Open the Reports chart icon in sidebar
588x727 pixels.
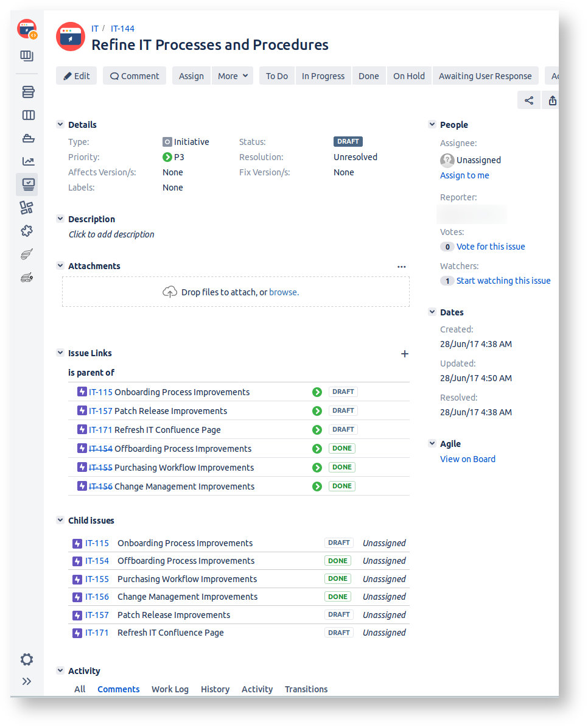pos(27,161)
